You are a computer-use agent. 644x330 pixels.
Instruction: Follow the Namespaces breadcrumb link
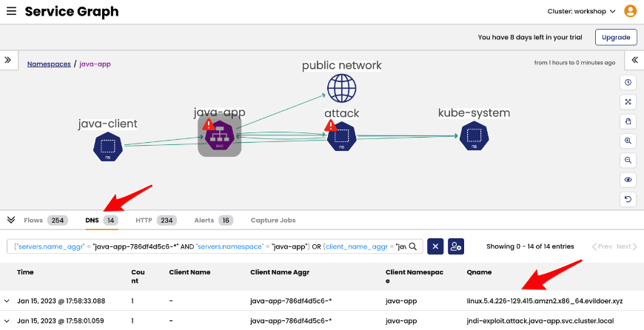click(x=49, y=64)
